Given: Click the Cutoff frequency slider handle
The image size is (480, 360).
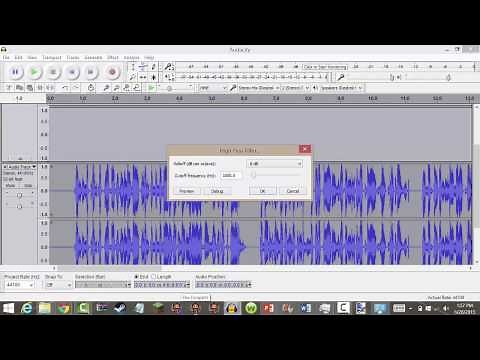Looking at the screenshot, I should pyautogui.click(x=253, y=175).
